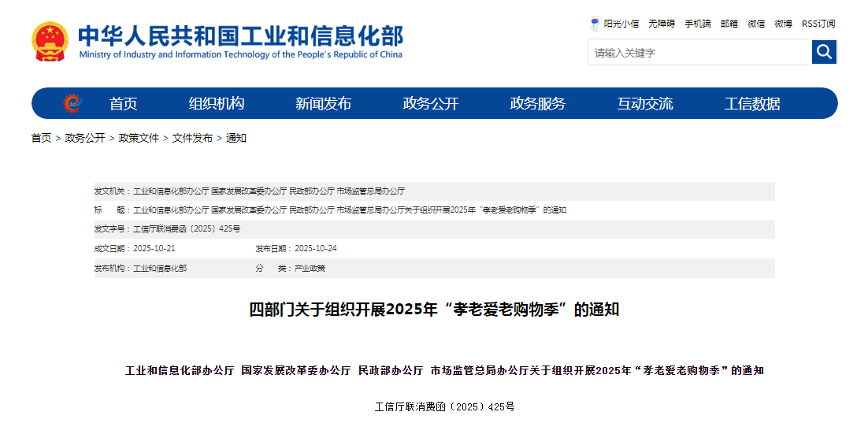Open the 手机端 mobile version link
Screen dimensions: 868x423
click(697, 24)
